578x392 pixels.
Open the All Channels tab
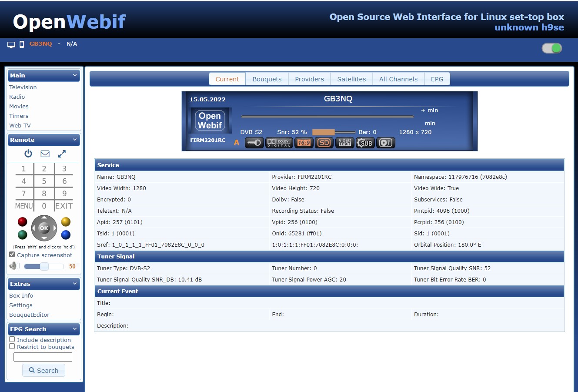point(398,79)
